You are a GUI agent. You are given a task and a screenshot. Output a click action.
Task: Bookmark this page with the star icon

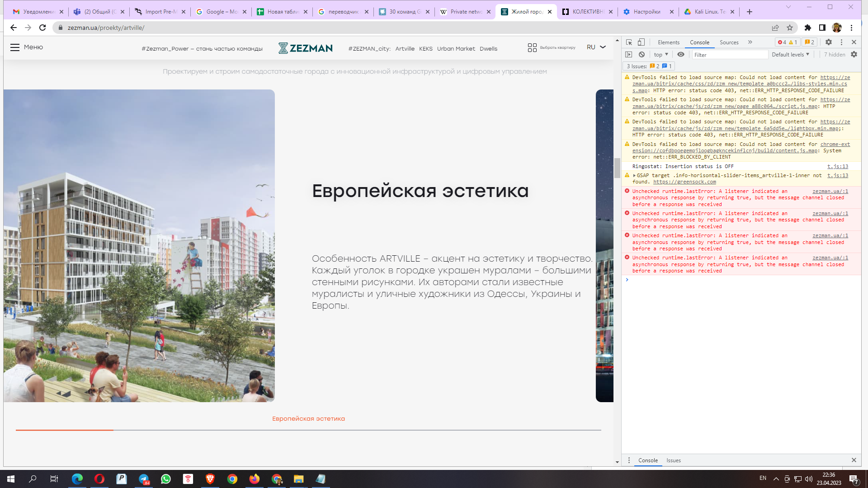coord(790,28)
